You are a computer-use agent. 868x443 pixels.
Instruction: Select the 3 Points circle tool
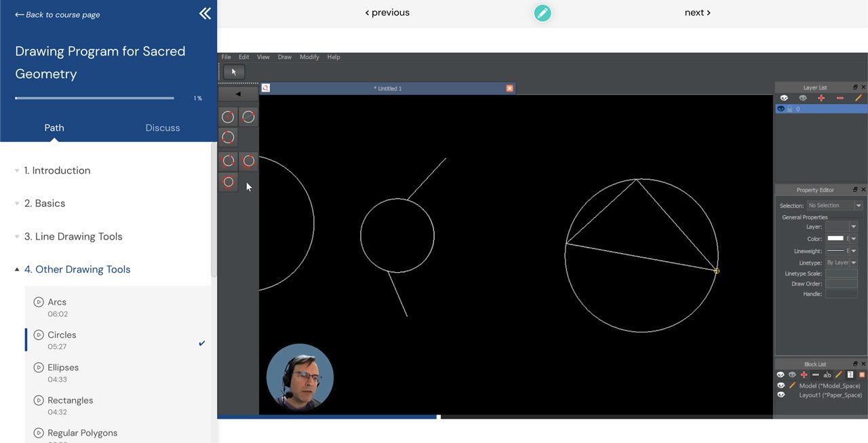coord(228,138)
